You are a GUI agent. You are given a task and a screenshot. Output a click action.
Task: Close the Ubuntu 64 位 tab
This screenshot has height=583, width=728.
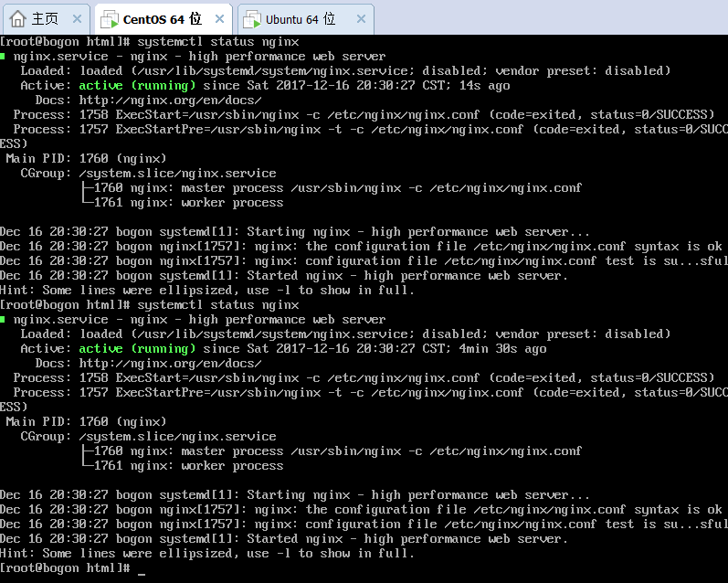pyautogui.click(x=358, y=18)
